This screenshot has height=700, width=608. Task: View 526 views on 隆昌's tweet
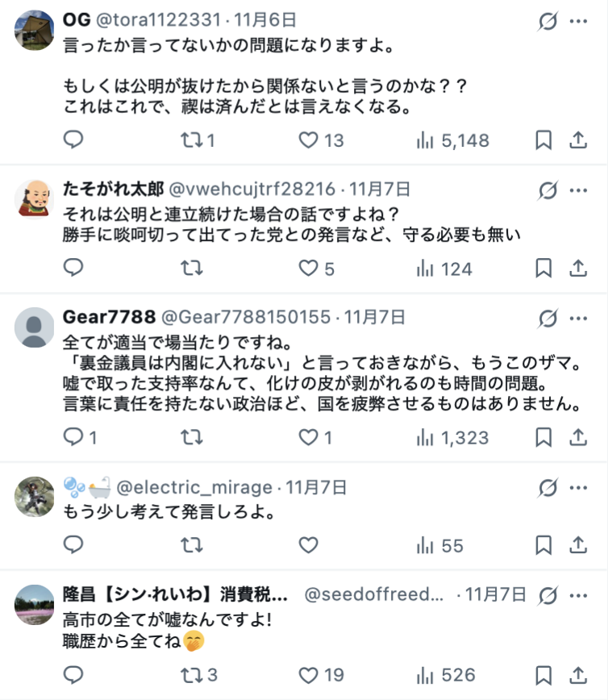pos(446,675)
